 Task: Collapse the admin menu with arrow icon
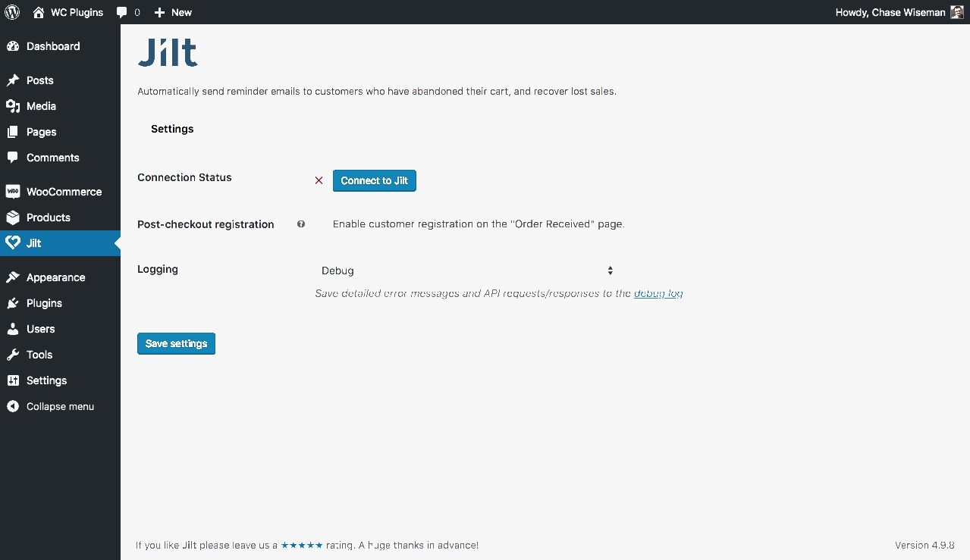[12, 406]
